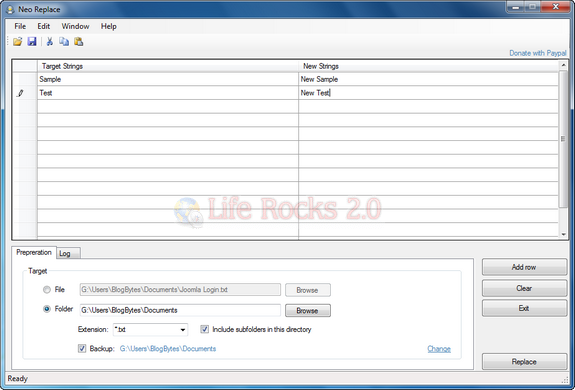Click the Open folder toolbar icon
The image size is (575, 390).
pyautogui.click(x=17, y=41)
